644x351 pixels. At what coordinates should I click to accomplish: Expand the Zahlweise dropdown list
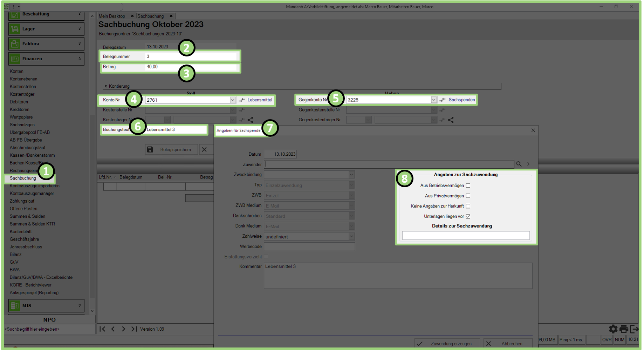point(351,237)
